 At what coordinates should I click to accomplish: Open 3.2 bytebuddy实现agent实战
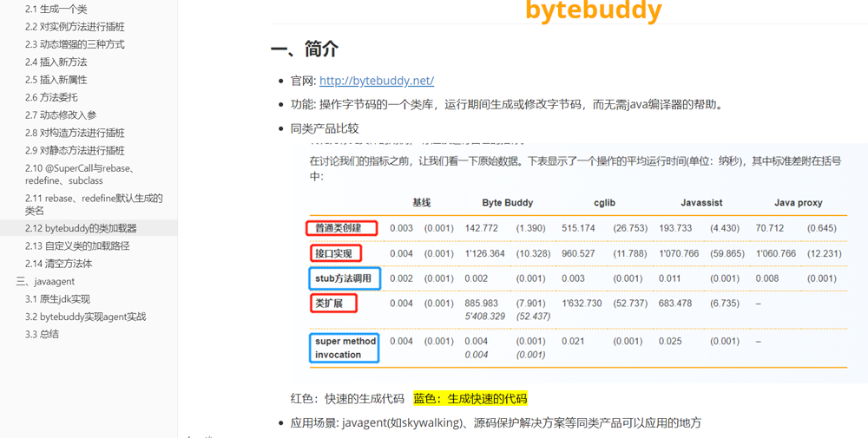click(x=85, y=317)
